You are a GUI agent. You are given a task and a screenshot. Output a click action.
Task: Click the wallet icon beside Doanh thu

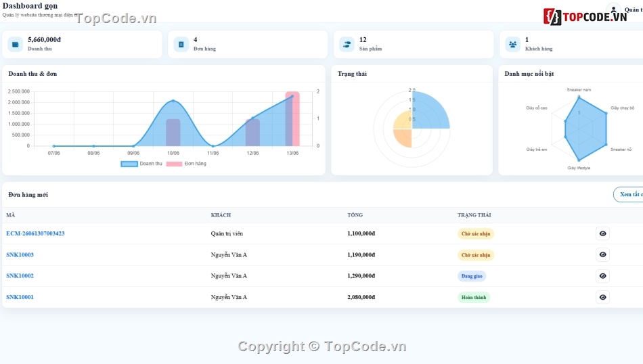15,44
